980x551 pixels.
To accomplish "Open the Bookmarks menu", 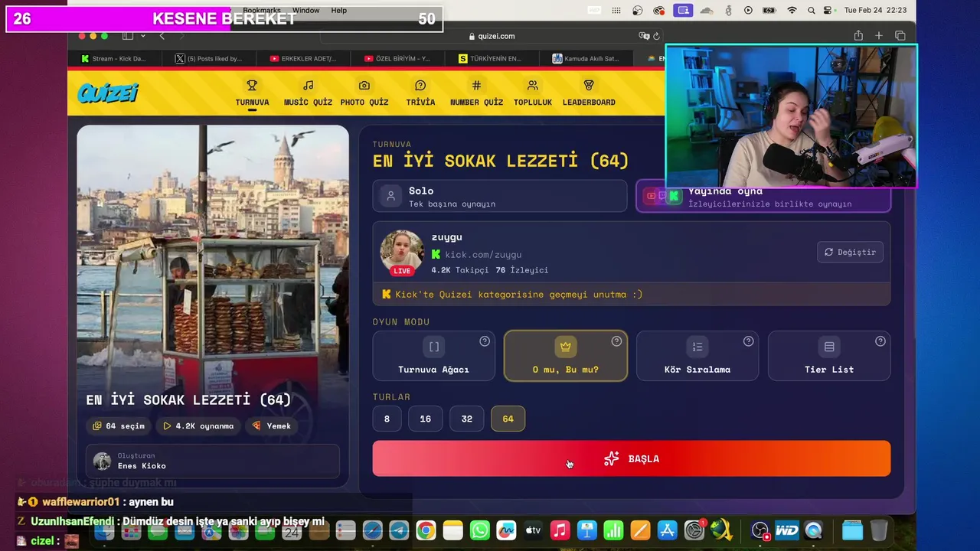I will pos(262,10).
